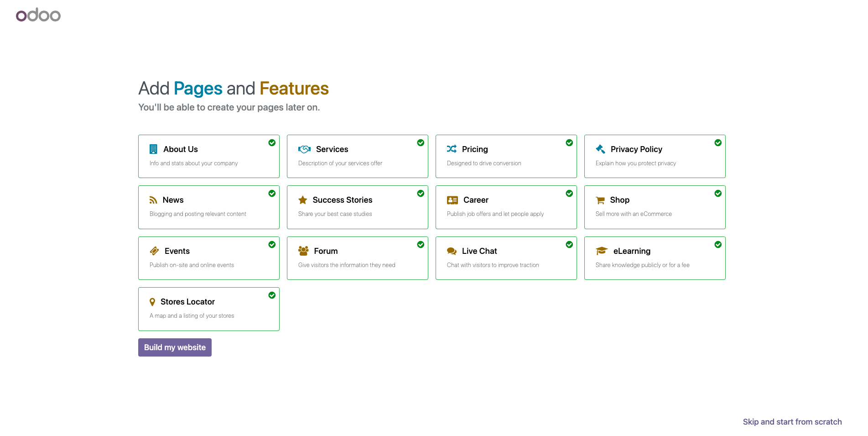The image size is (868, 436).
Task: Follow the Skip and start from scratch link
Action: pyautogui.click(x=792, y=422)
